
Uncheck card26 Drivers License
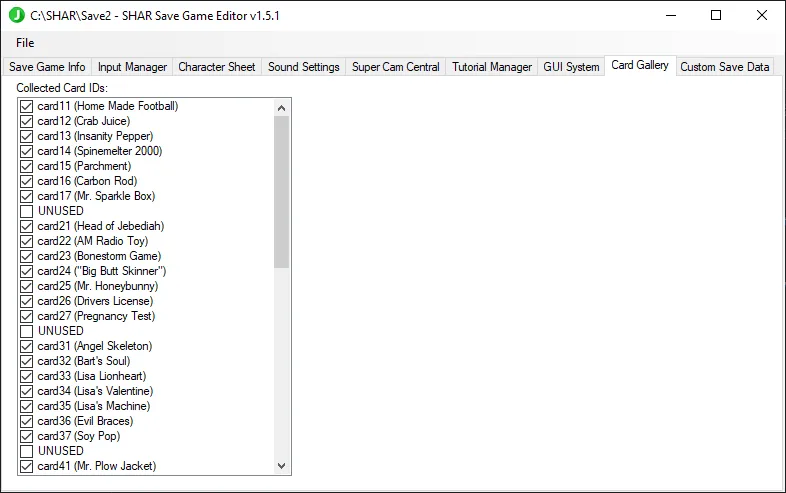pyautogui.click(x=27, y=301)
